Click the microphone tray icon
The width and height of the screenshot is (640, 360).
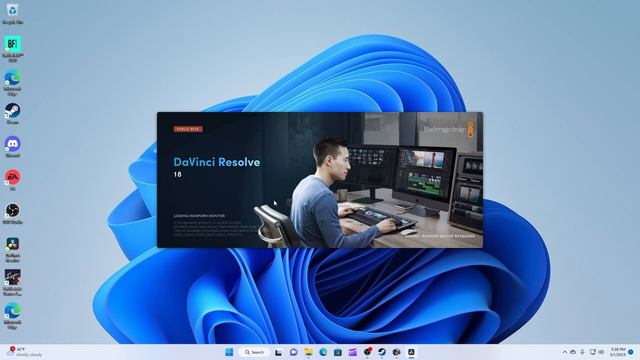pyautogui.click(x=582, y=352)
